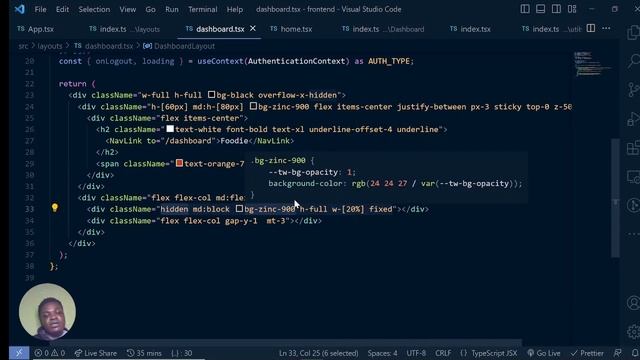Image resolution: width=640 pixels, height=360 pixels.
Task: Toggle secondary side bar layout icon
Action: click(x=556, y=9)
